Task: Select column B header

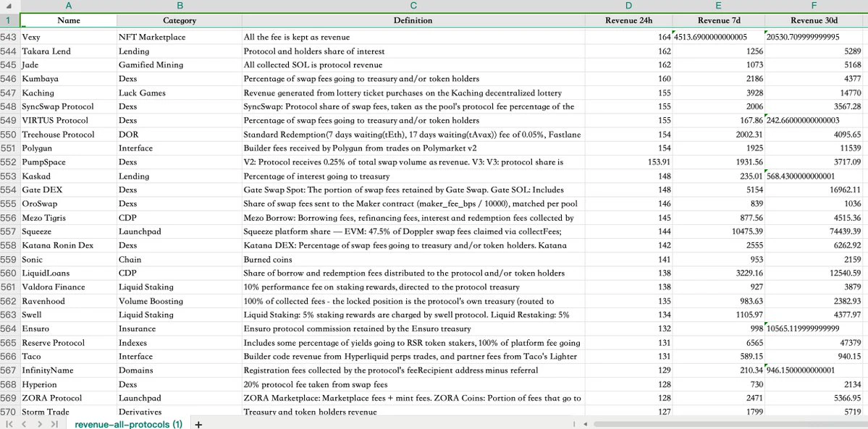Action: (x=180, y=6)
